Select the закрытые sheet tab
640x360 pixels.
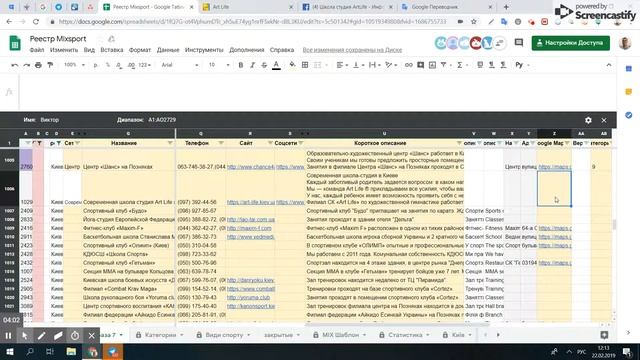(282, 335)
